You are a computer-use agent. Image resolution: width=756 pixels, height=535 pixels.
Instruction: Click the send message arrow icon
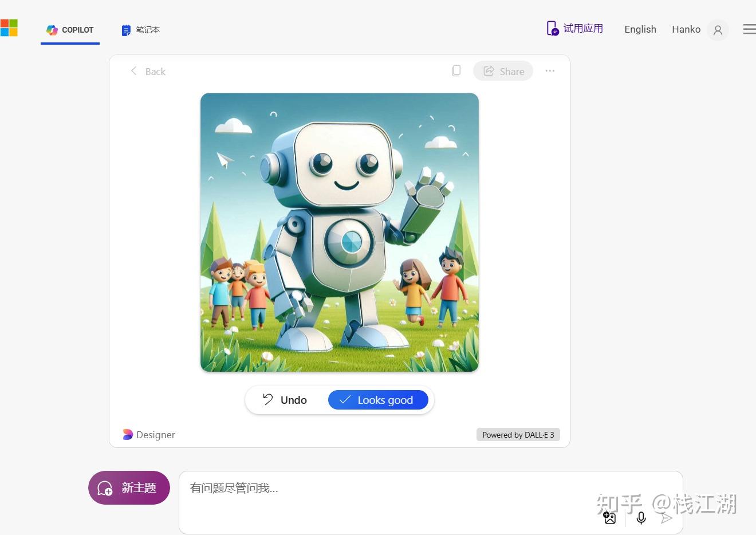point(666,518)
